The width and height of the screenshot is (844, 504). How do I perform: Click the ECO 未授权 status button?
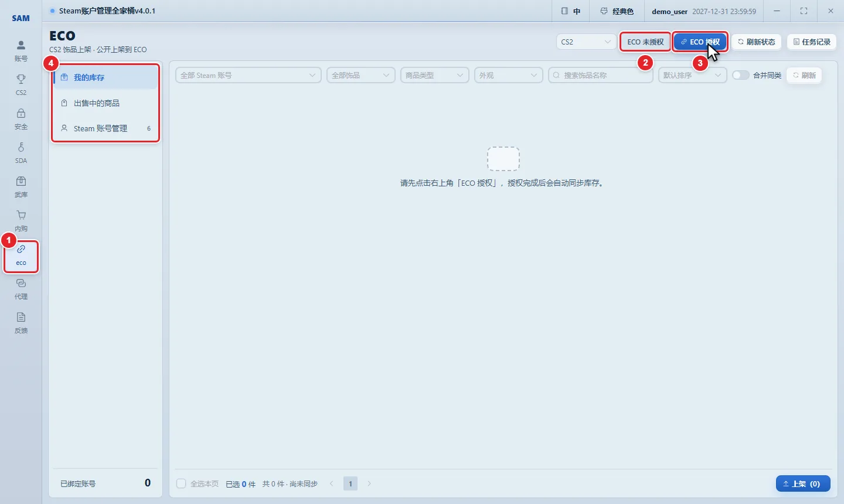click(645, 42)
